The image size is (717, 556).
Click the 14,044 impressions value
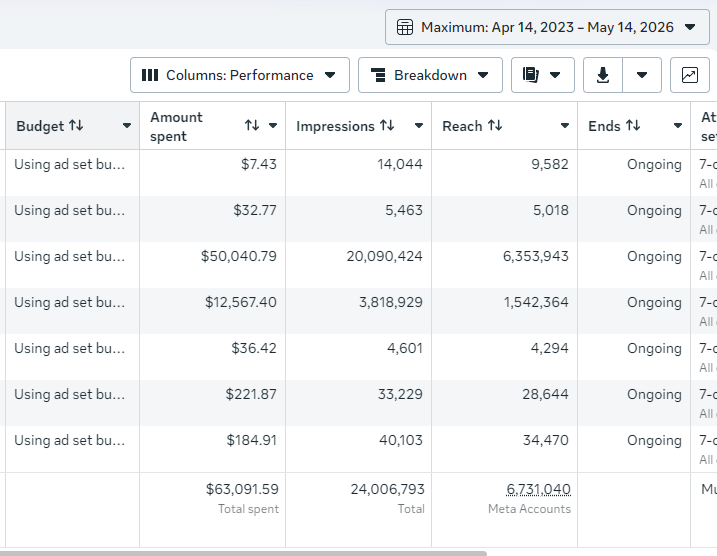click(x=400, y=164)
